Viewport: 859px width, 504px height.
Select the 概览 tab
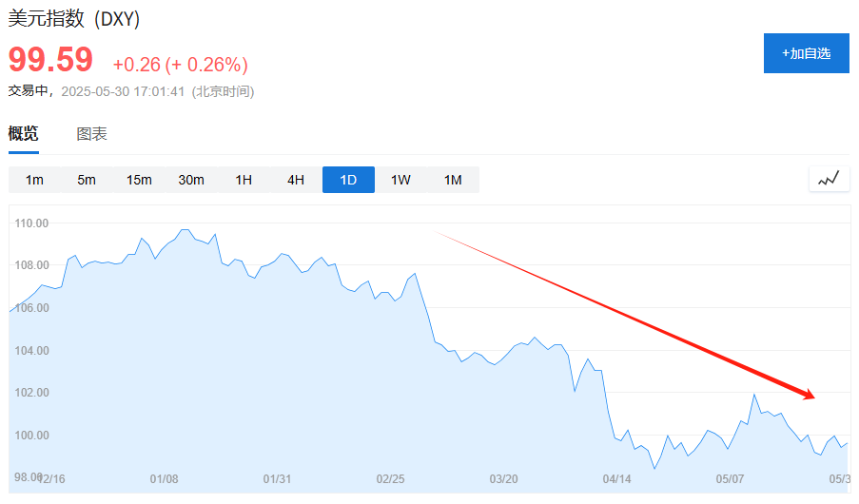click(23, 134)
